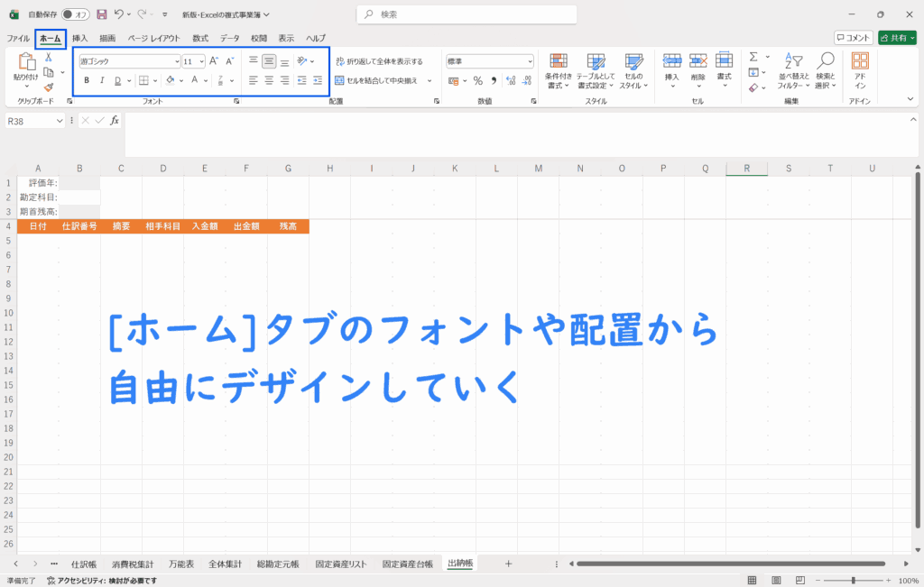Click the zoom slider in status bar

pos(852,580)
